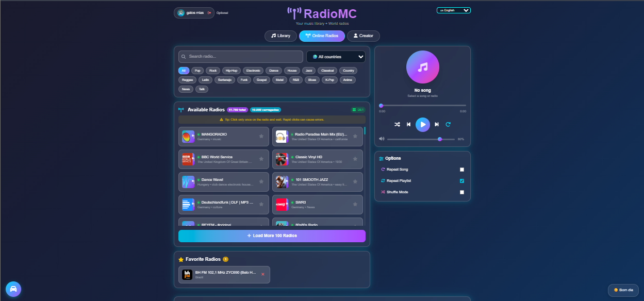The width and height of the screenshot is (644, 301).
Task: Open the DE1 selector in Available Radios header
Action: tap(358, 109)
